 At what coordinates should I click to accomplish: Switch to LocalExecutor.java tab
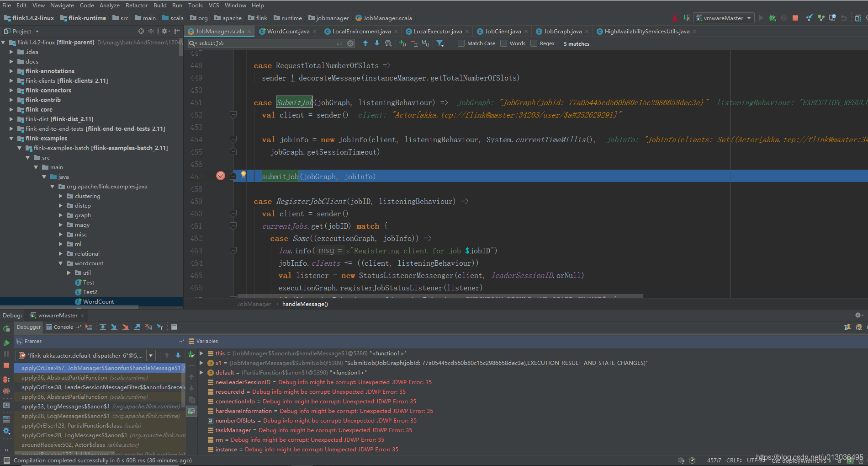click(438, 31)
